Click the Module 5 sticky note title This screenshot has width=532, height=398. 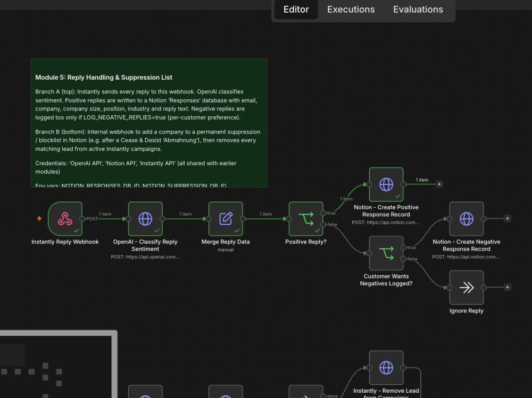click(x=104, y=77)
